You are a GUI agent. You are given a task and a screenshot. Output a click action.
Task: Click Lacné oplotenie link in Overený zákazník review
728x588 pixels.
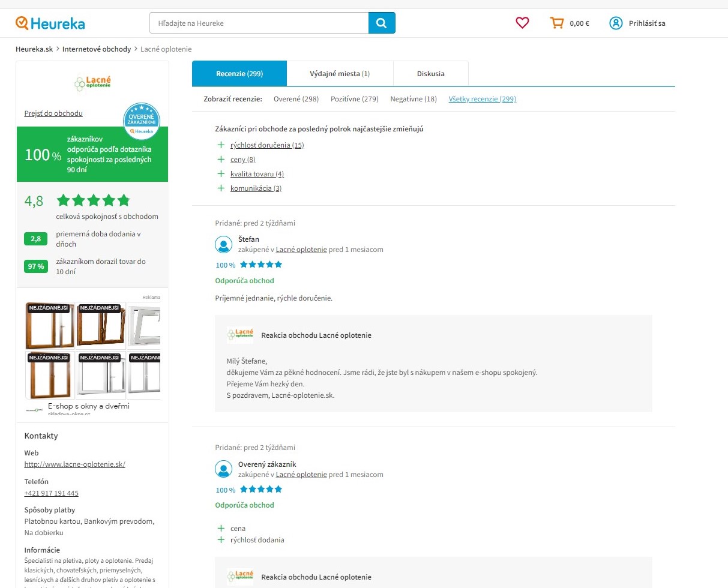(x=301, y=475)
